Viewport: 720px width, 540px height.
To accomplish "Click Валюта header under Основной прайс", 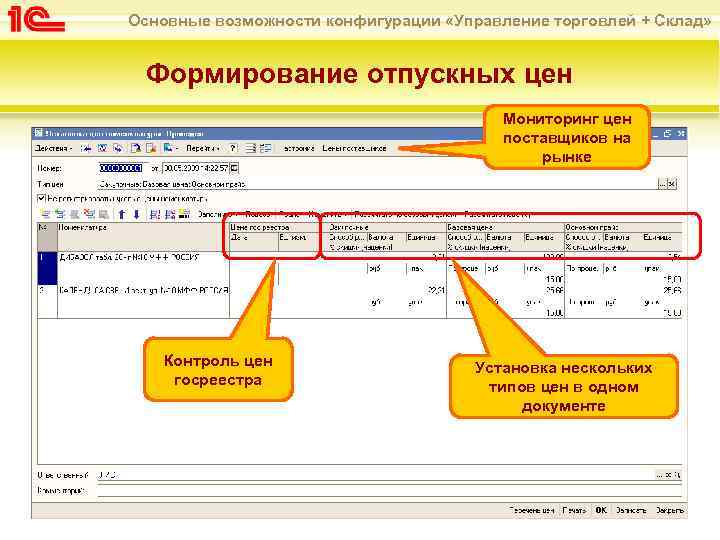I will pos(622,237).
